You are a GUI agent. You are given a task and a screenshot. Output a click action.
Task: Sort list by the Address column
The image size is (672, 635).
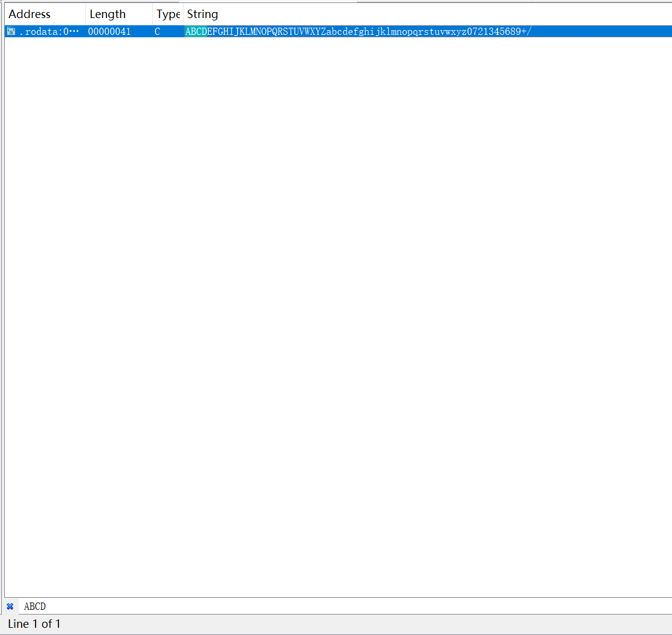(30, 14)
